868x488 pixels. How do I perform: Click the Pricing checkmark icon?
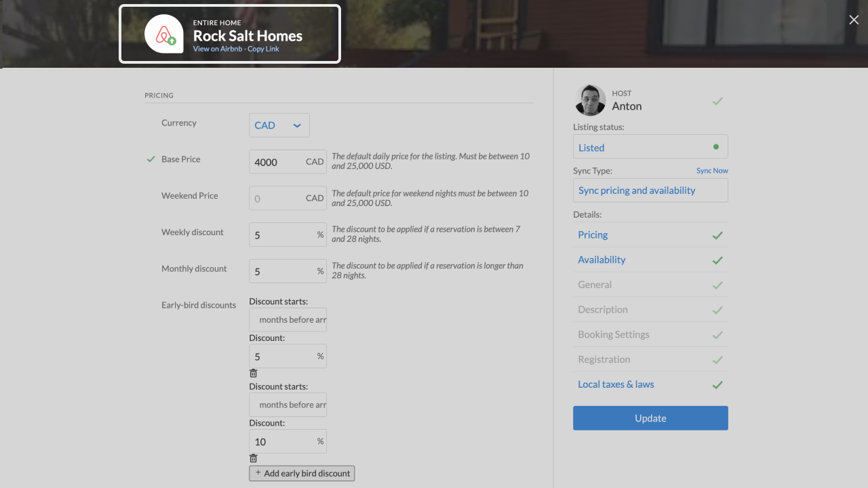(x=717, y=235)
